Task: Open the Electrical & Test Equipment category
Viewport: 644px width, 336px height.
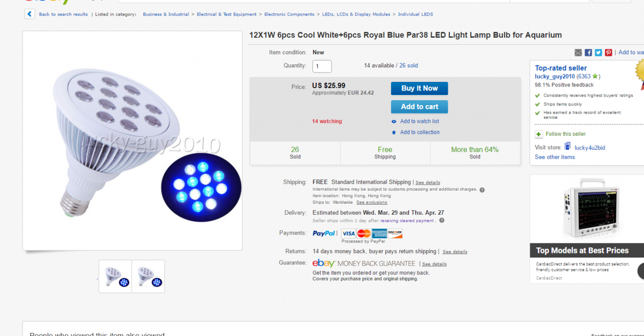Action: (x=226, y=14)
